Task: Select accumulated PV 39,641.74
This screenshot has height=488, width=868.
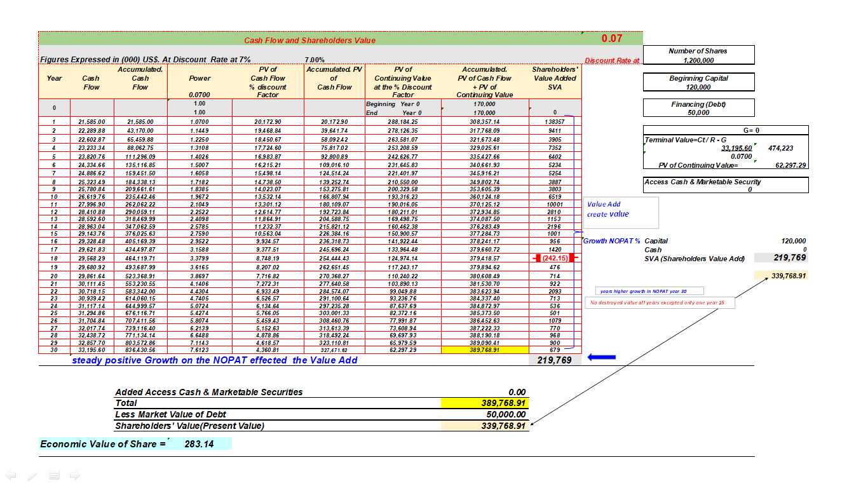Action: click(x=335, y=130)
